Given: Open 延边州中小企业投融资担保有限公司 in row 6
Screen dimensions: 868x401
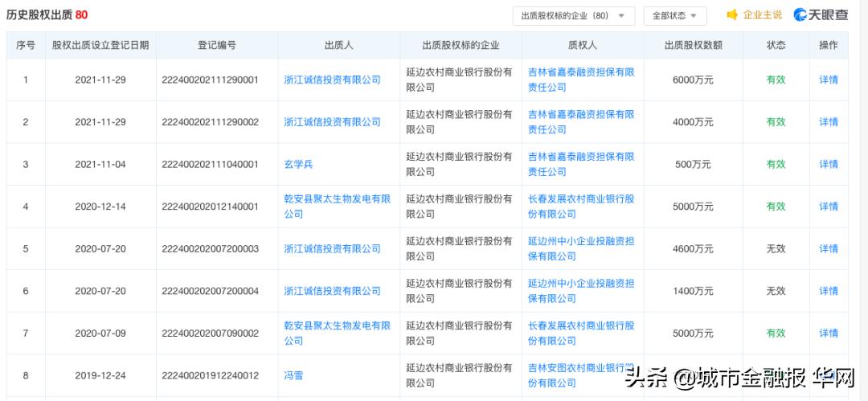Looking at the screenshot, I should [x=581, y=291].
